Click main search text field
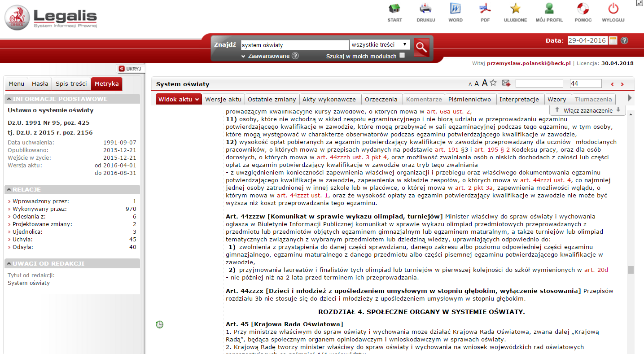 coord(295,45)
